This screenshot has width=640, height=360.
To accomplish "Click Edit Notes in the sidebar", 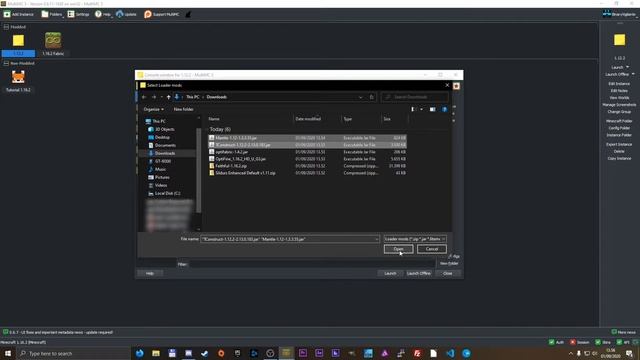I will click(x=619, y=91).
